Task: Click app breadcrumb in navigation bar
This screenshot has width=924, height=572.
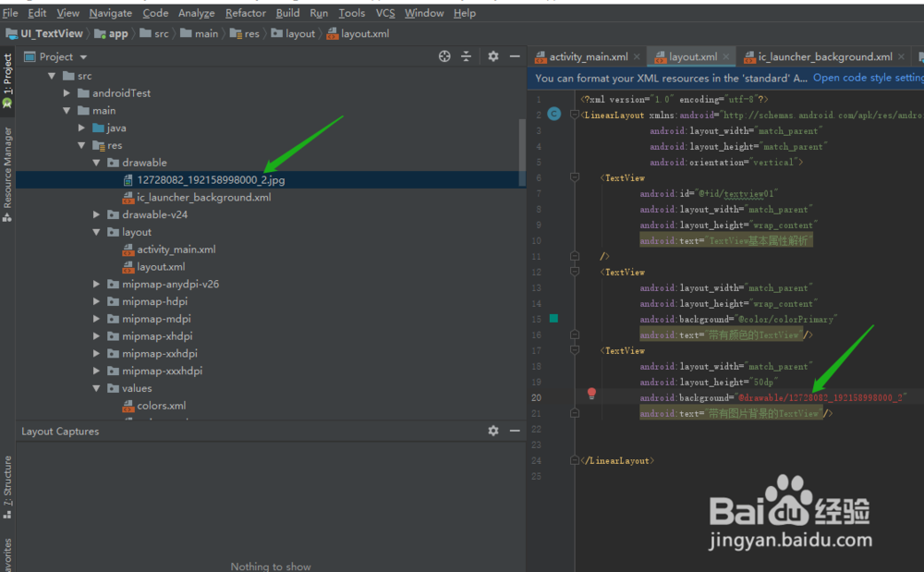Action: 112,33
